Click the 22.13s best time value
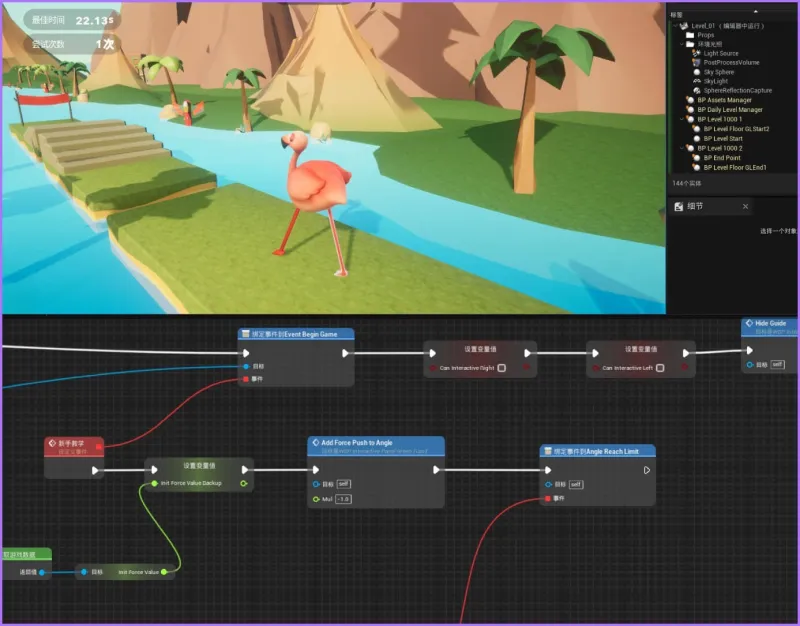This screenshot has width=800, height=626. pyautogui.click(x=94, y=20)
